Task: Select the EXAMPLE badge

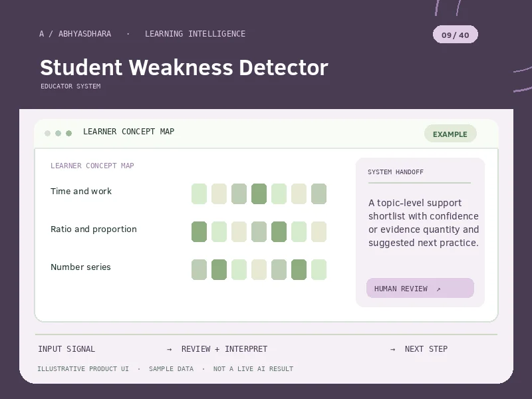Action: click(450, 134)
